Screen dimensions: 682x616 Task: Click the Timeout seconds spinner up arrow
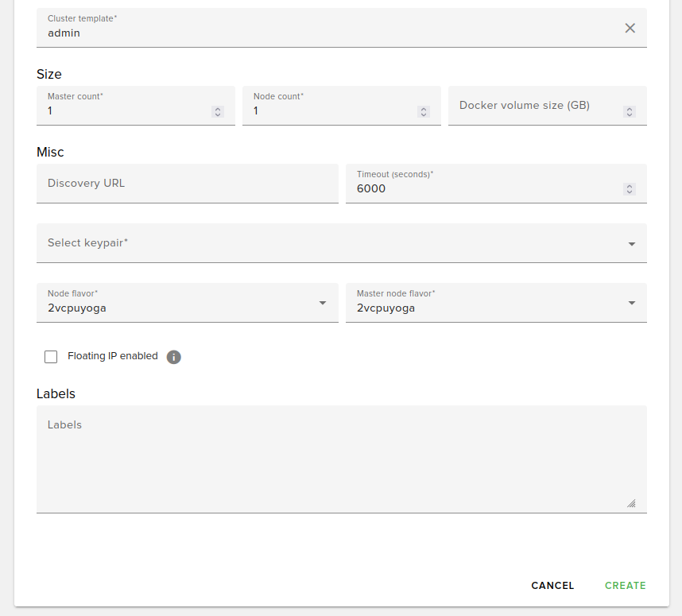point(629,185)
